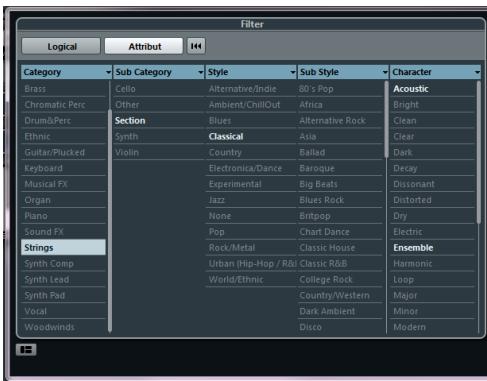Select Alternative Rock sub style
This screenshot has width=487, height=381.
340,121
